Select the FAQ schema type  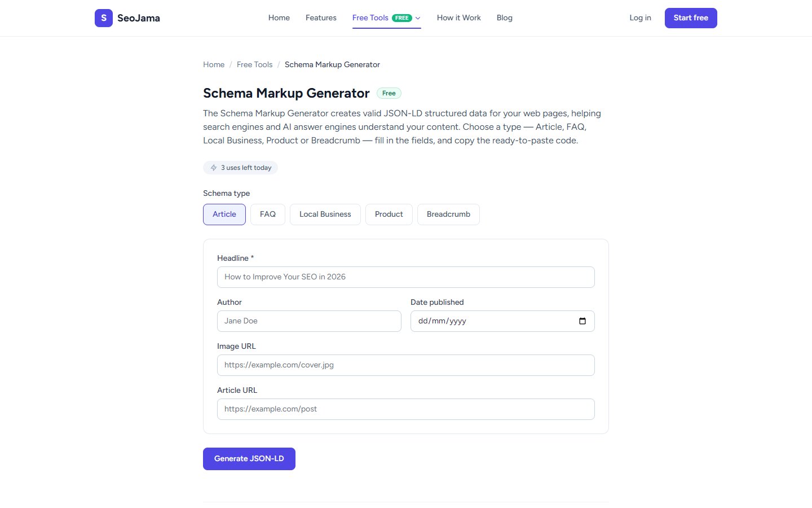[268, 214]
